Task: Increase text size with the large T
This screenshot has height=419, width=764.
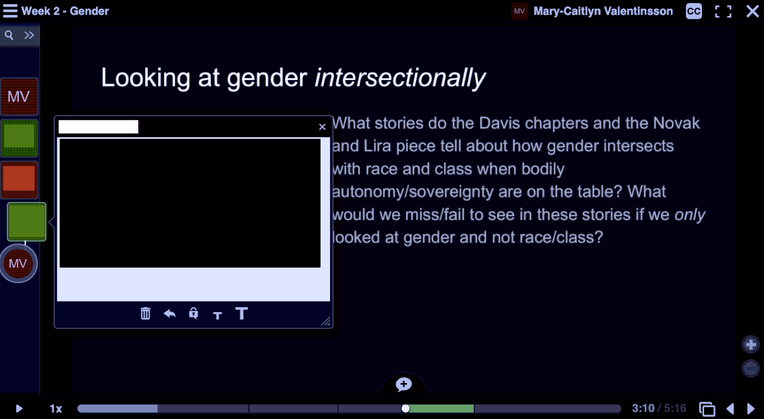Action: (241, 314)
